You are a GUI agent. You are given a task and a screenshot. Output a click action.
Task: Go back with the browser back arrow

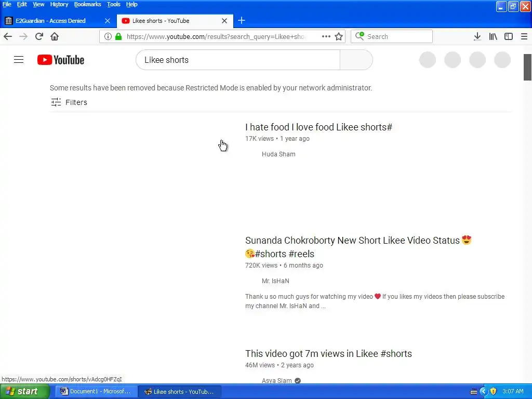[7, 37]
